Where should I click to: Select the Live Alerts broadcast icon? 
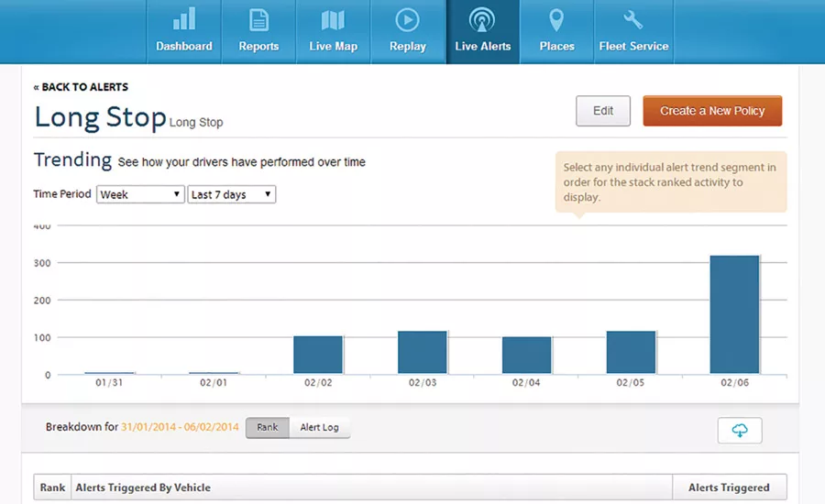click(482, 19)
